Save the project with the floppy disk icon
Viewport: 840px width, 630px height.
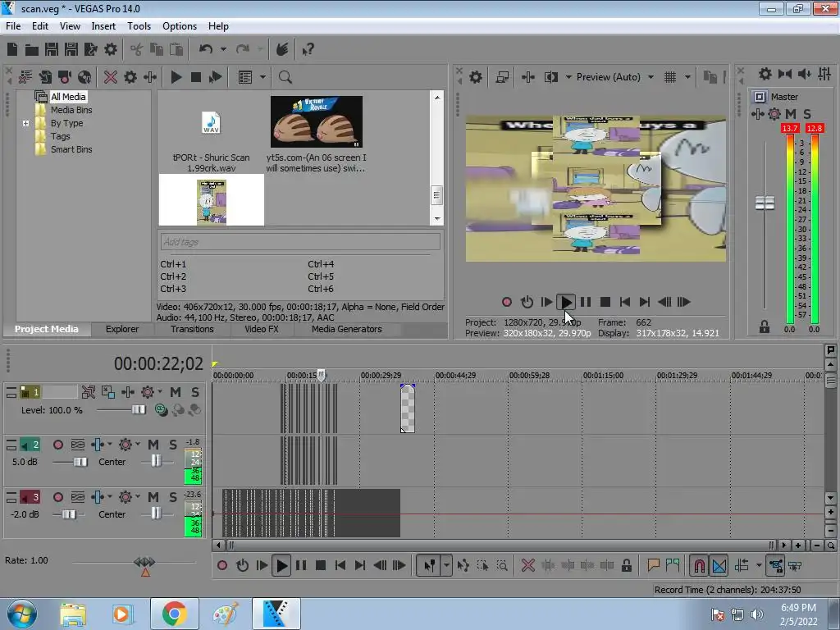52,50
